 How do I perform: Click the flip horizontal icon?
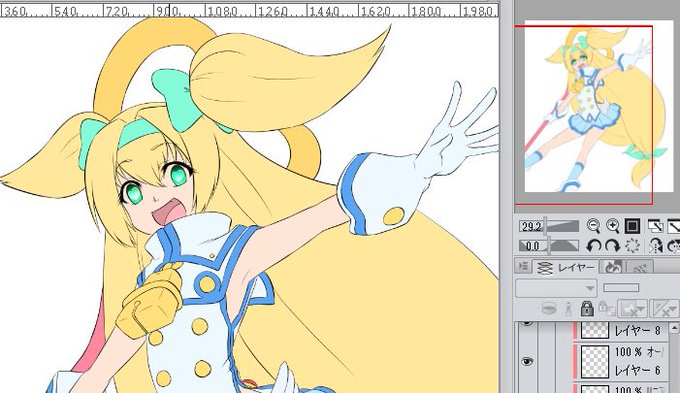[655, 246]
